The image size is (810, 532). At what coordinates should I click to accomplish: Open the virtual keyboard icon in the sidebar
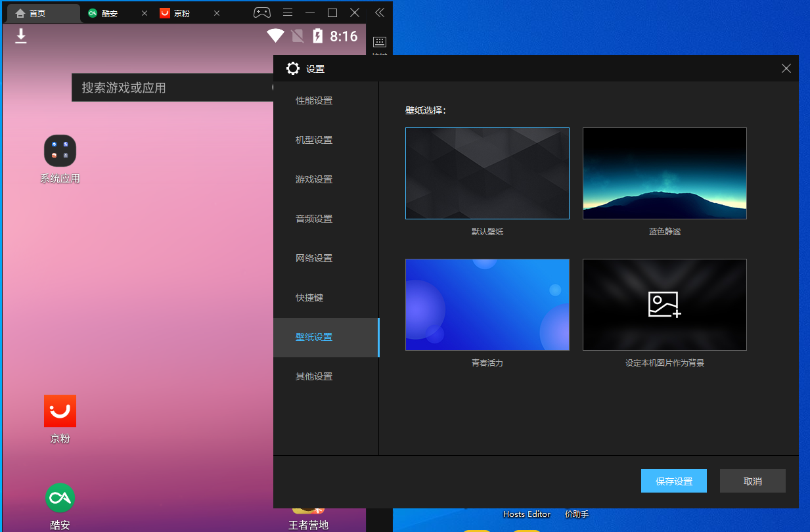click(379, 41)
